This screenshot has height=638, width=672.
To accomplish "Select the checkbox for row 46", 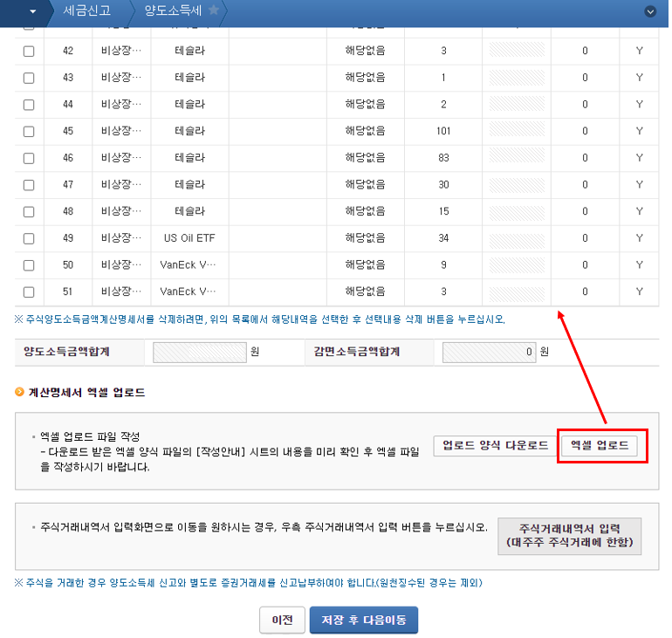I will [29, 158].
